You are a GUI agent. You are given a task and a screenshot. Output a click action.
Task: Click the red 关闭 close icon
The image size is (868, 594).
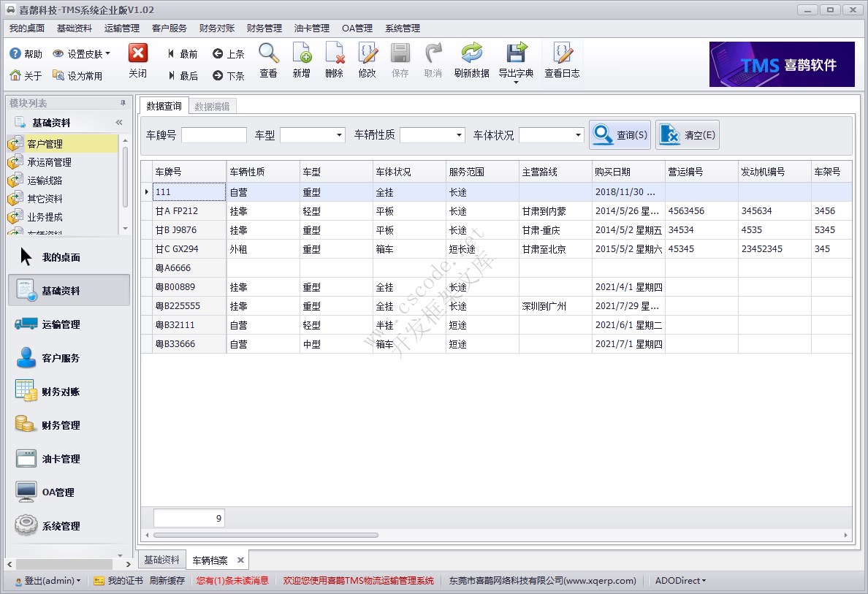(138, 53)
